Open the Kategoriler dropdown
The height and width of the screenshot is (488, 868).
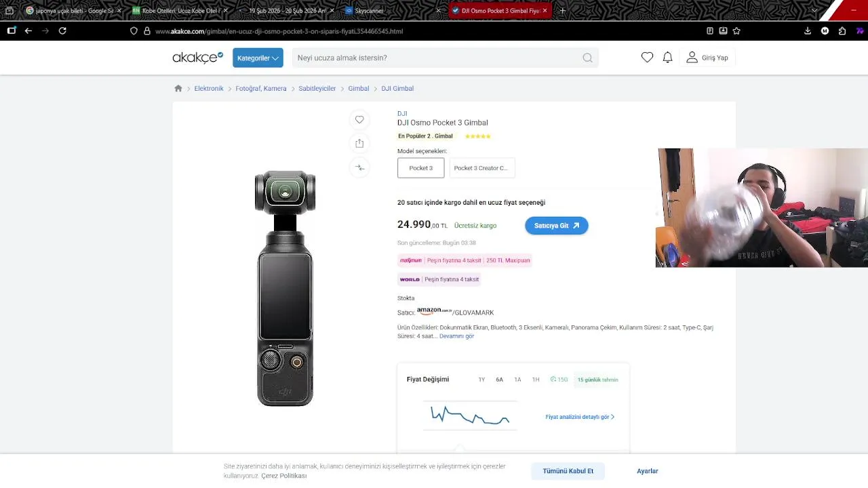click(258, 58)
